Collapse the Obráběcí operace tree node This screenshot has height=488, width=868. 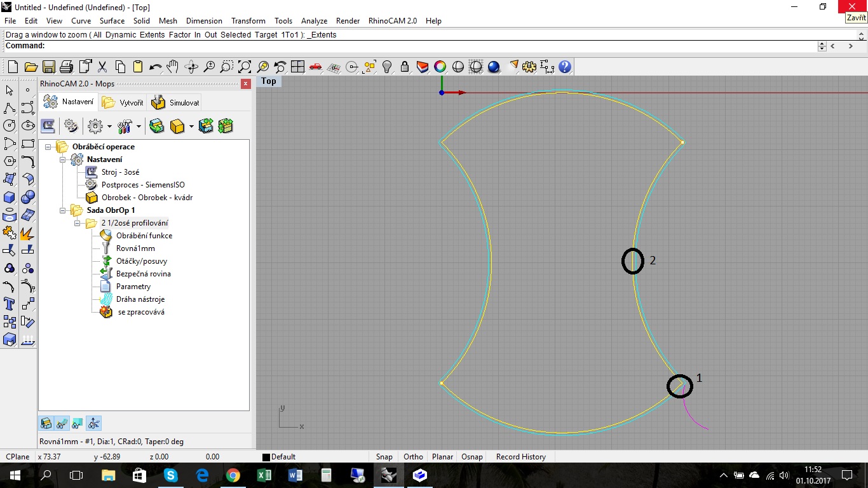pyautogui.click(x=48, y=147)
